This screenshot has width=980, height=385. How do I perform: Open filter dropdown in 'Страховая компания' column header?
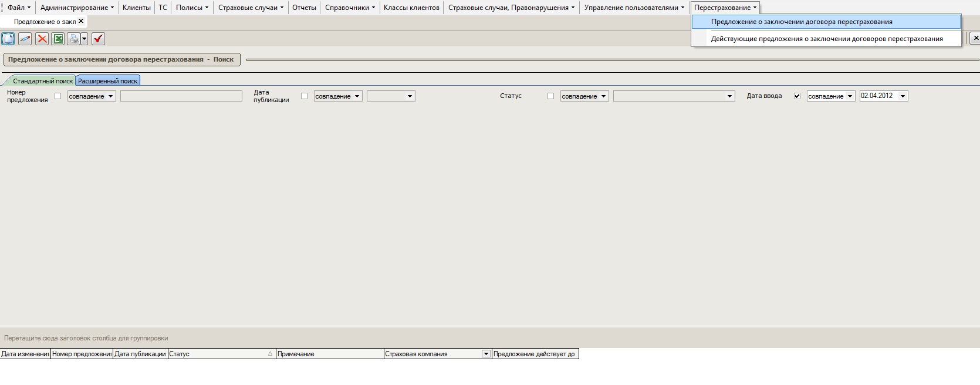tap(485, 354)
